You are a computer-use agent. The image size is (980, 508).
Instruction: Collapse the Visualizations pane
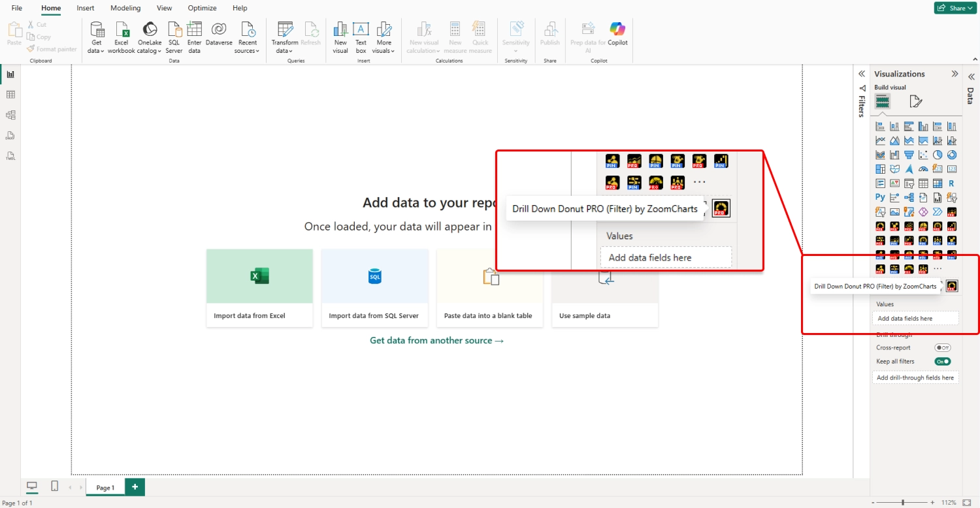coord(955,74)
